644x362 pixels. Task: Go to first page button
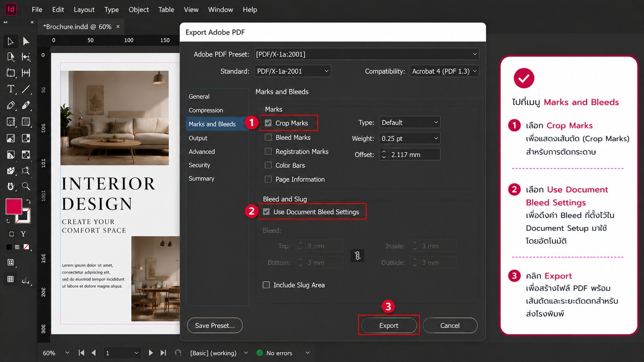[81, 353]
